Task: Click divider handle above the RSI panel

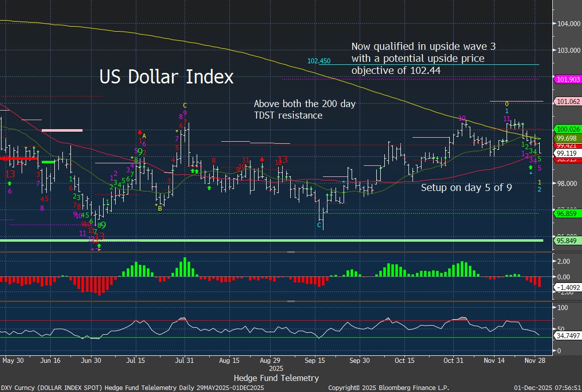Action: (x=291, y=301)
